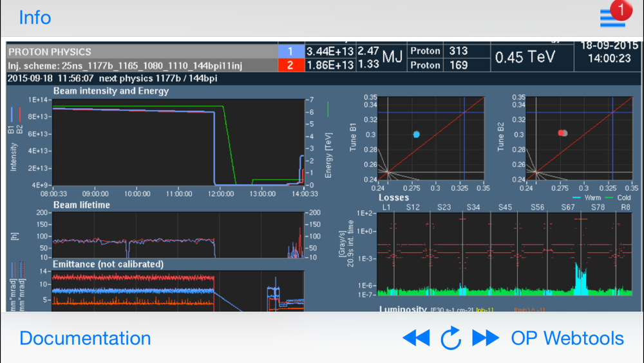Click the Beam lifetime chart
This screenshot has height=363, width=644.
point(178,235)
